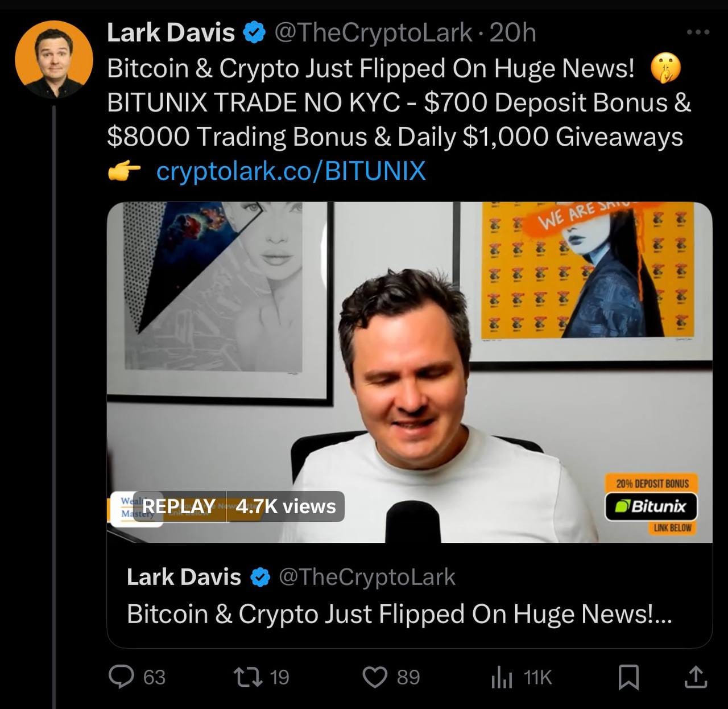
Task: Open the cryptolark.co/BITUNIX link
Action: [291, 171]
